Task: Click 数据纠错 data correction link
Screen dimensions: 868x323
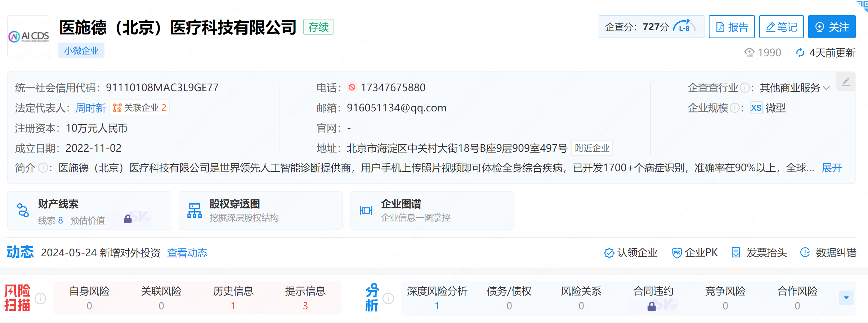Action: coord(828,253)
